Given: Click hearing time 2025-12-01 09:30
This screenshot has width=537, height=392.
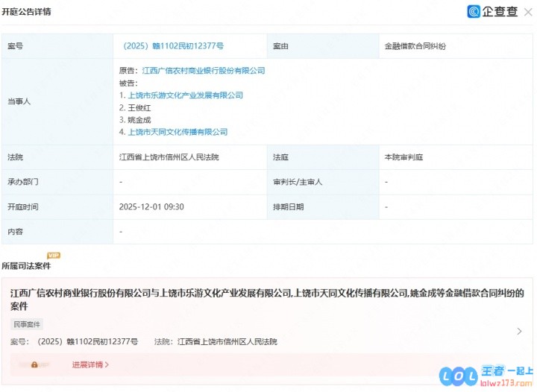Looking at the screenshot, I should click(151, 207).
